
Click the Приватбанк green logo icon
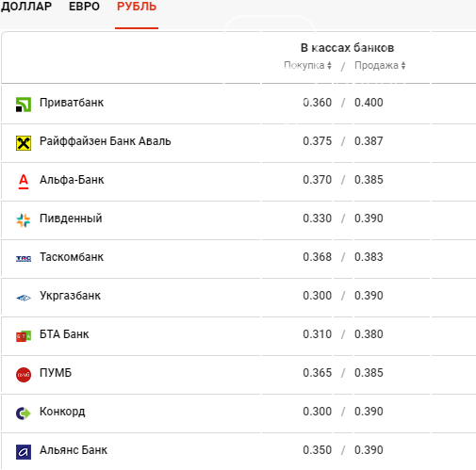(24, 105)
